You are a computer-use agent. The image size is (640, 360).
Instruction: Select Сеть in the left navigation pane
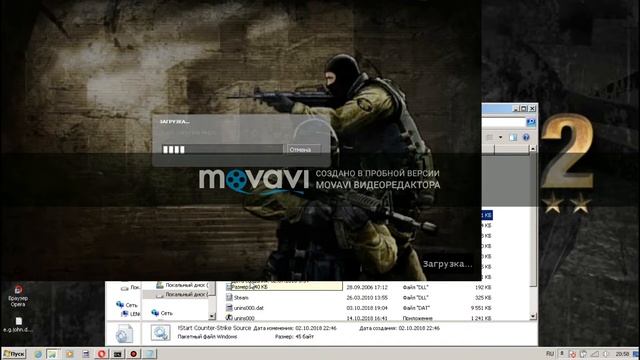coord(127,304)
